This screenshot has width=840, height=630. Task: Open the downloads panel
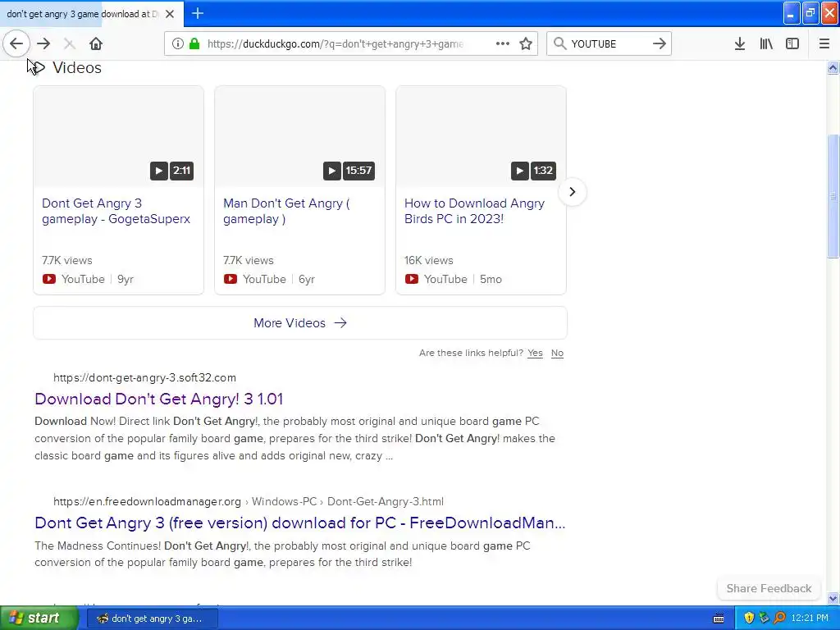740,43
